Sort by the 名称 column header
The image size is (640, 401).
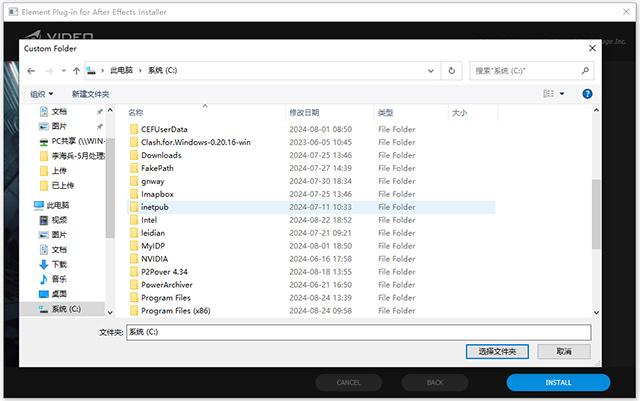[136, 113]
